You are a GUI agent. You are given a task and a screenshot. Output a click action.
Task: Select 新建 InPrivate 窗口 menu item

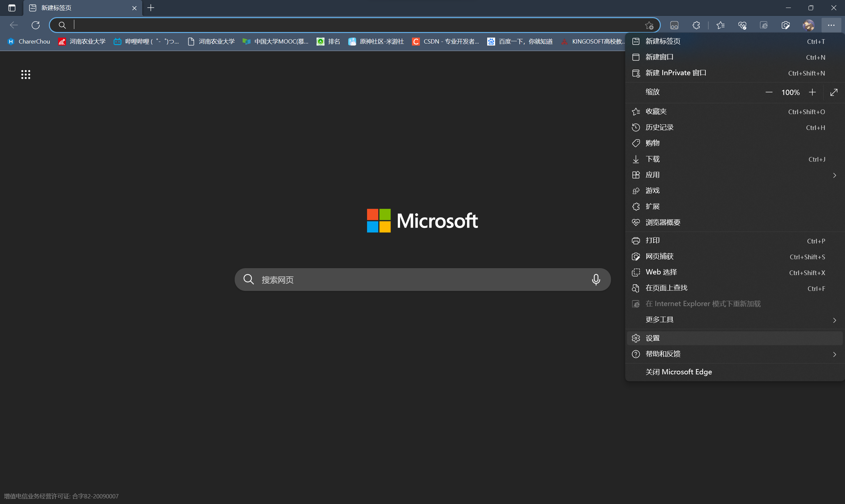[x=735, y=73]
